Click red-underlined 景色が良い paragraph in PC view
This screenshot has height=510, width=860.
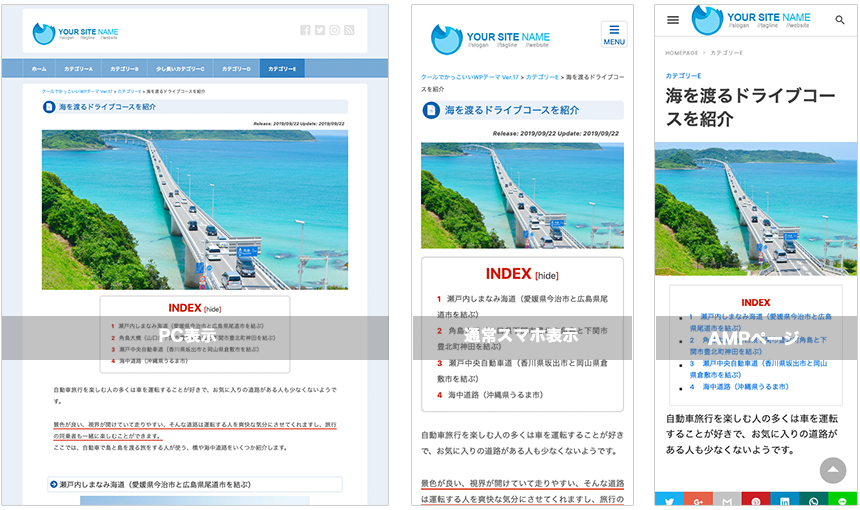[195, 430]
